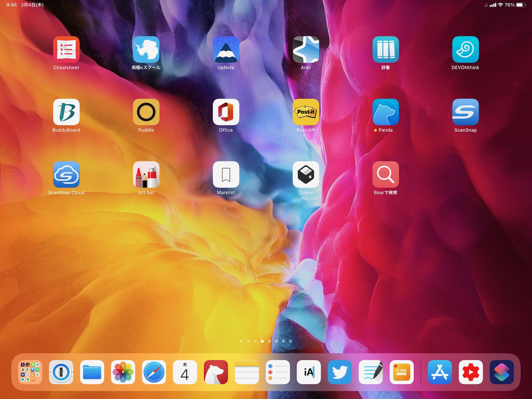Open Photos from the dock
532x399 pixels.
pos(123,372)
